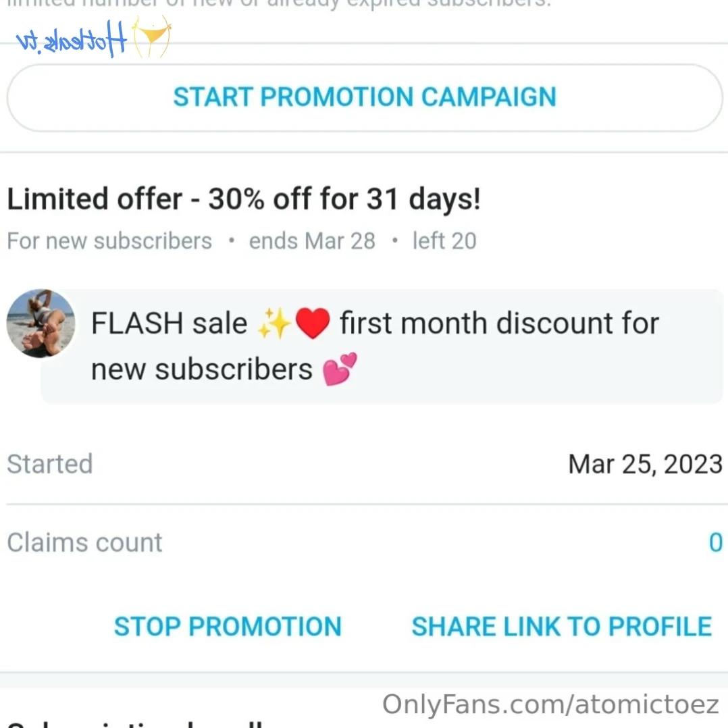Image resolution: width=728 pixels, height=728 pixels.
Task: Click the 'first month discount' message text
Action: click(x=499, y=323)
